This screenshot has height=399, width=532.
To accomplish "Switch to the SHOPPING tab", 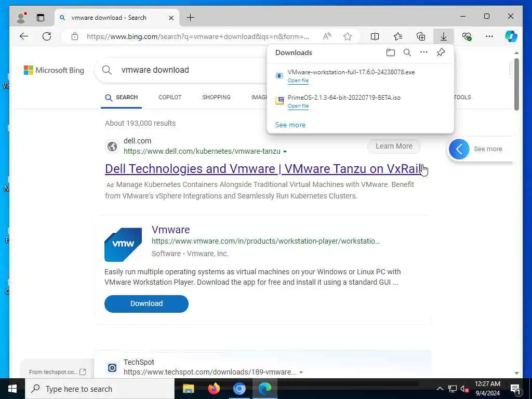I will point(217,97).
